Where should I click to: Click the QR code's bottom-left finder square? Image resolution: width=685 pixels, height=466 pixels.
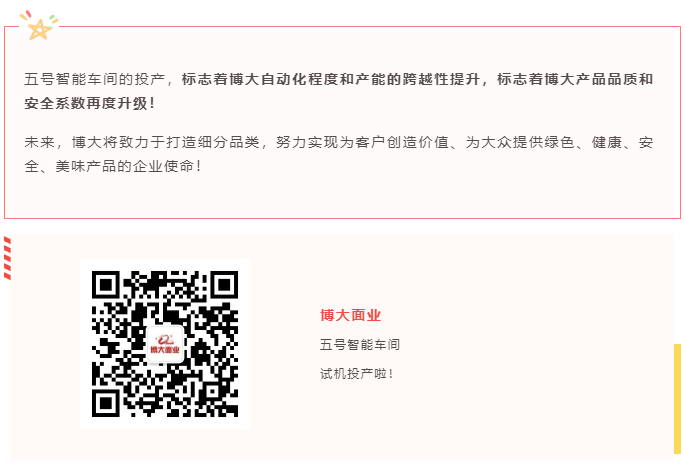click(x=105, y=403)
